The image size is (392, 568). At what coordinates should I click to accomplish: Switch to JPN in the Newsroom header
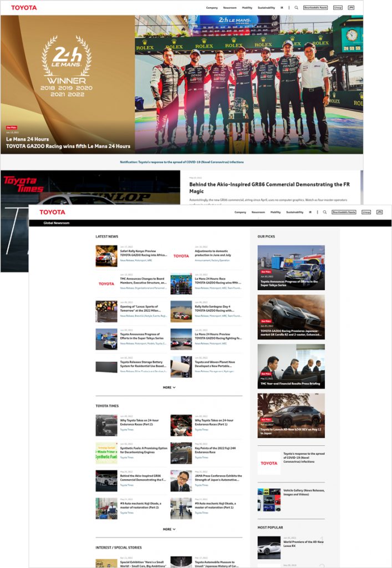[x=380, y=212]
